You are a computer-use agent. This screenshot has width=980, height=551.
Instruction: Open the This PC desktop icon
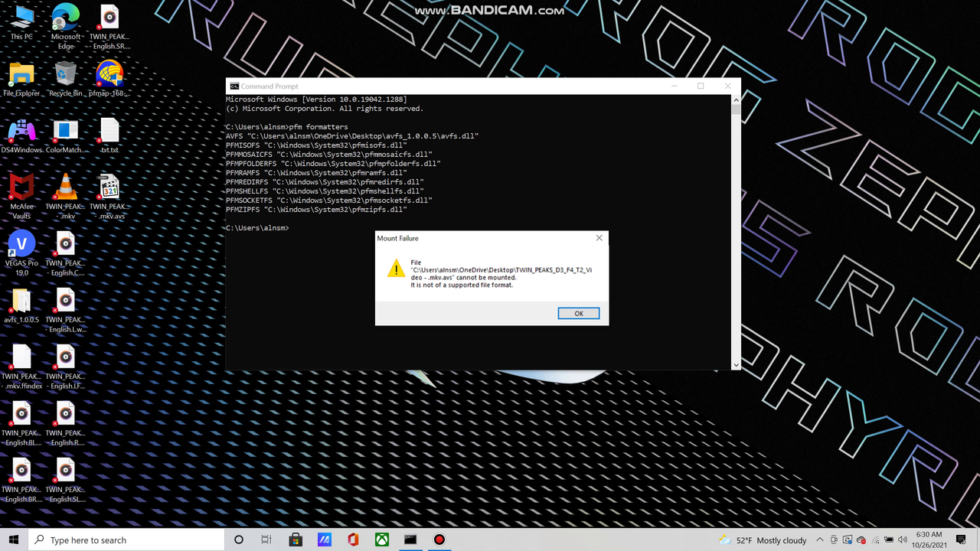21,22
